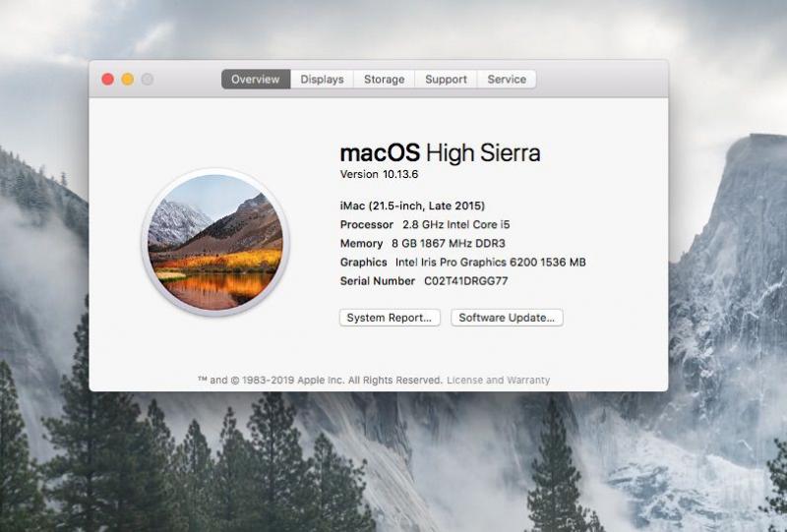Click the macOS High Sierra title text
787x532 pixels.
click(440, 153)
